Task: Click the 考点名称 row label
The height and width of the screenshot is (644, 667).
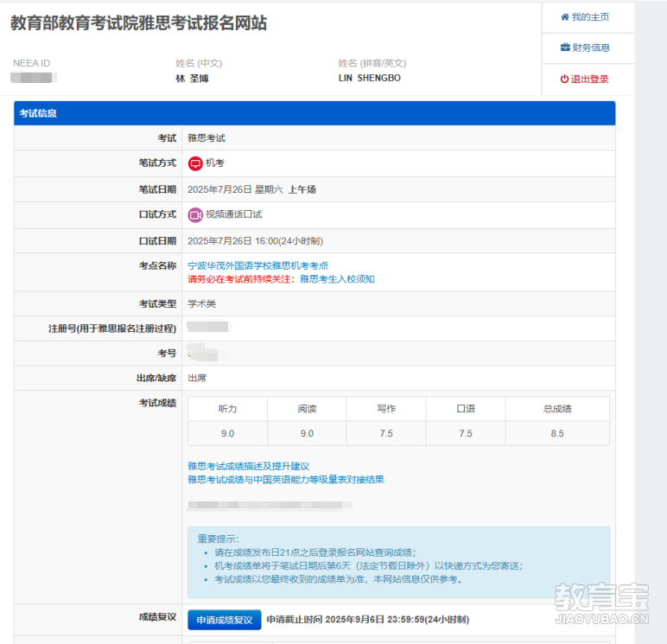Action: tap(157, 265)
